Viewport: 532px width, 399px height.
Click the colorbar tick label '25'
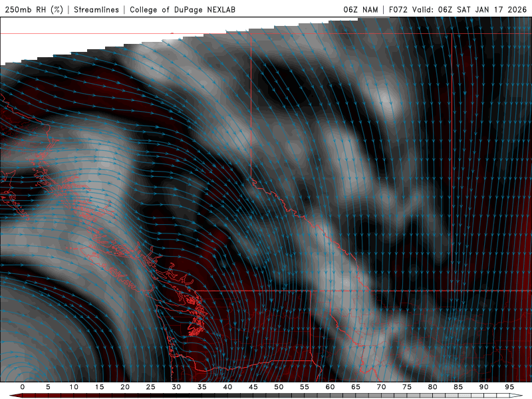(x=151, y=387)
